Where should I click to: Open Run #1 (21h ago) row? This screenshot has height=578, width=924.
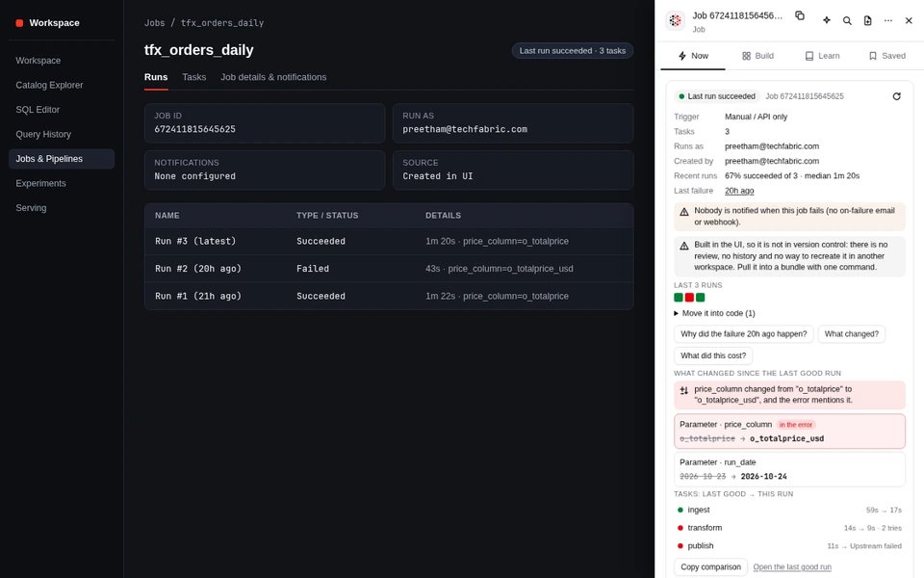coord(389,296)
